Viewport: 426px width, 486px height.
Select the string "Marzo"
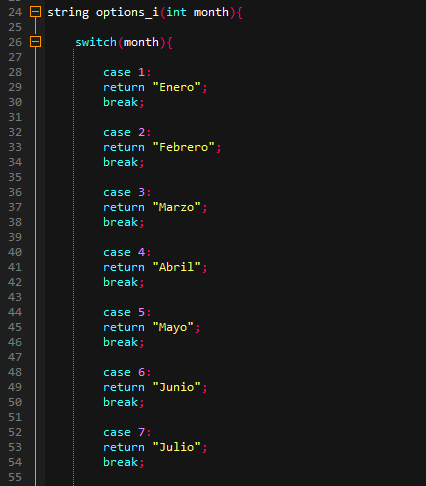click(x=177, y=207)
